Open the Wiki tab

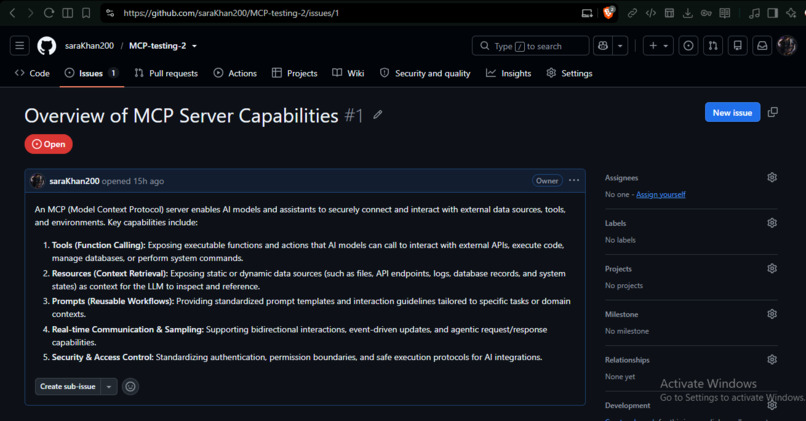point(349,73)
